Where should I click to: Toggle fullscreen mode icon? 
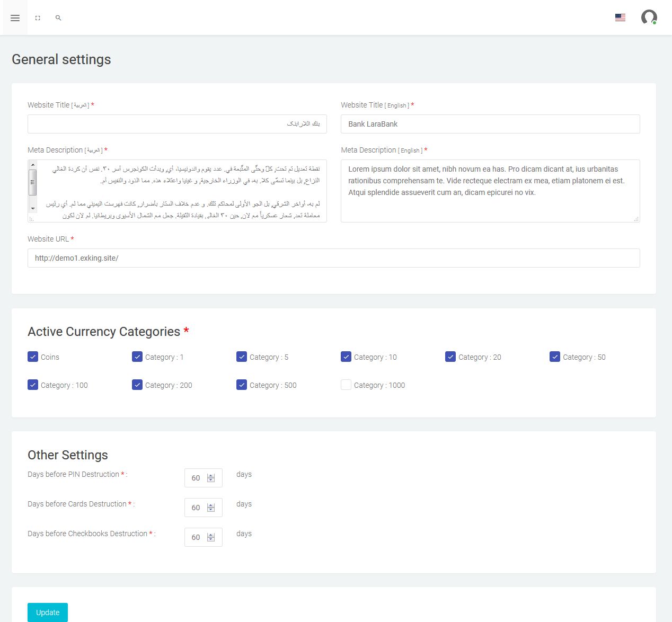pos(38,18)
